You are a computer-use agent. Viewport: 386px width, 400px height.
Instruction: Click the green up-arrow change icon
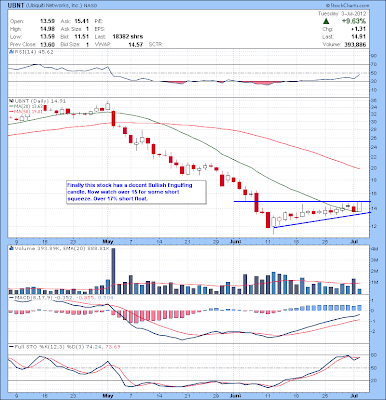point(326,22)
